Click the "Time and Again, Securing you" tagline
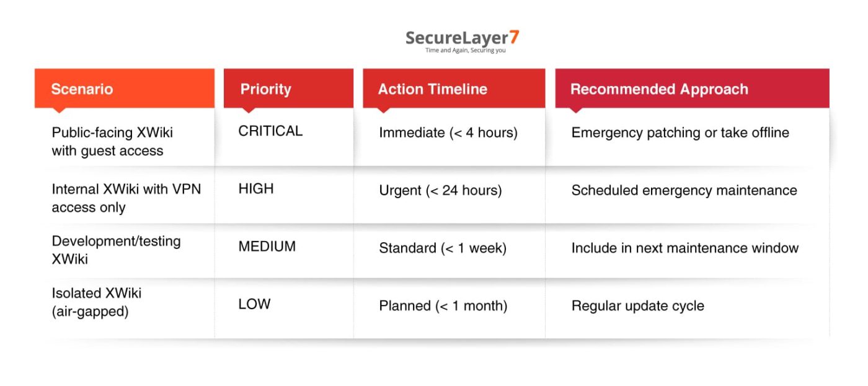This screenshot has width=868, height=386. tap(465, 50)
